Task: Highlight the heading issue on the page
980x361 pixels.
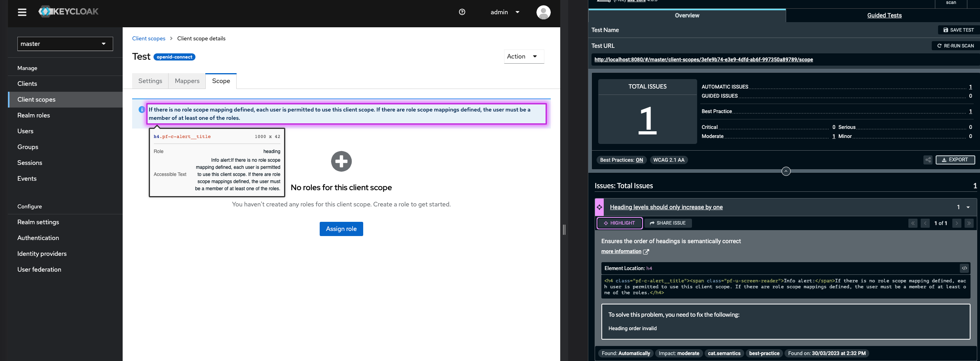Action: coord(619,223)
